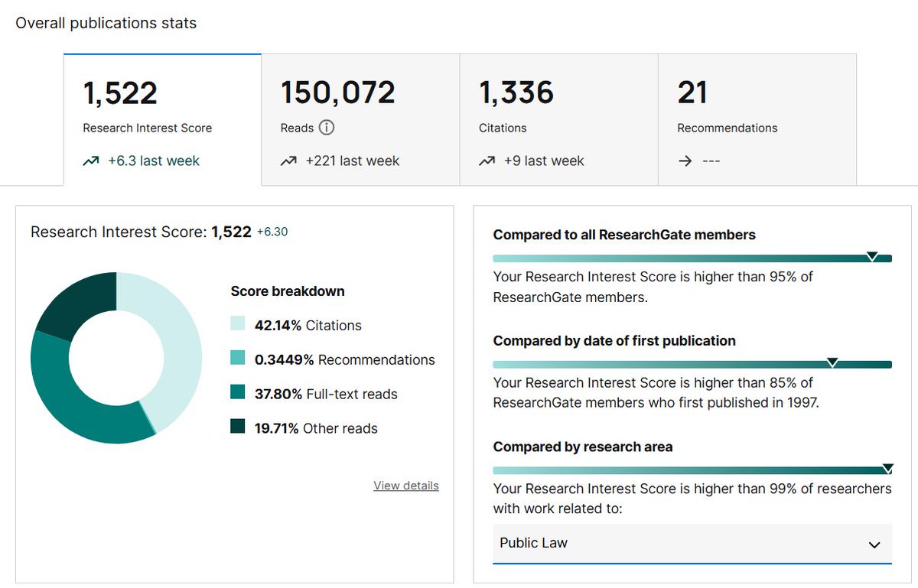Screen dimensions: 918x588
Task: Click the '0.3449% Recommendations' breakdown text
Action: 345,359
